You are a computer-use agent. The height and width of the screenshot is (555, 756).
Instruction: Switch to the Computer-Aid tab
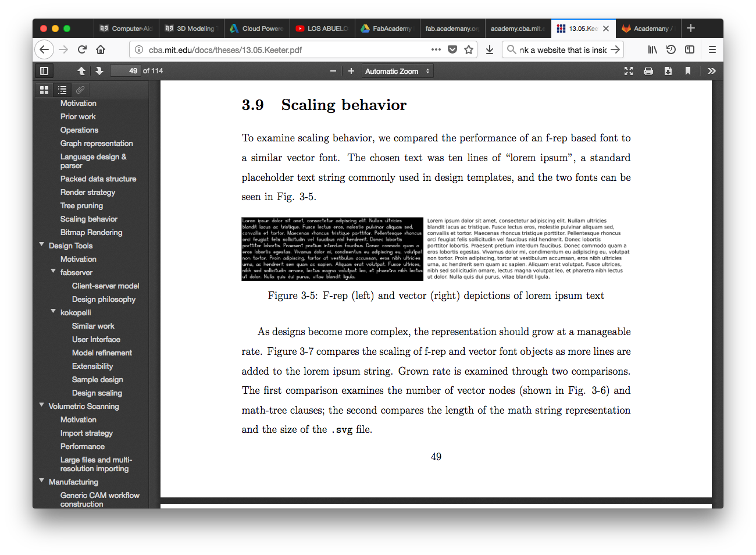[126, 29]
